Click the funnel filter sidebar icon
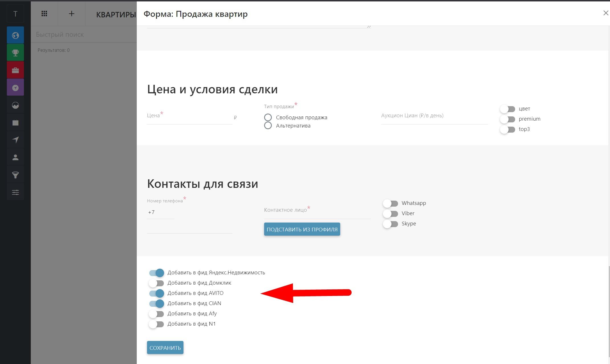610x364 pixels. click(x=15, y=175)
